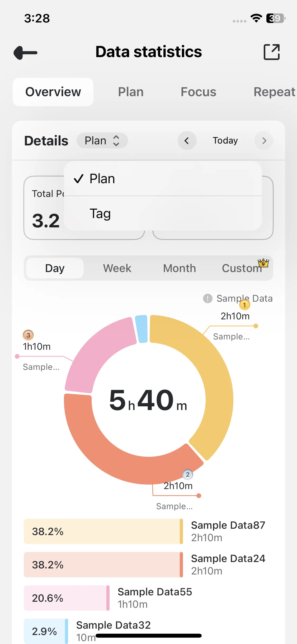Tap the Sample Data info icon
The image size is (297, 644).
pyautogui.click(x=208, y=298)
